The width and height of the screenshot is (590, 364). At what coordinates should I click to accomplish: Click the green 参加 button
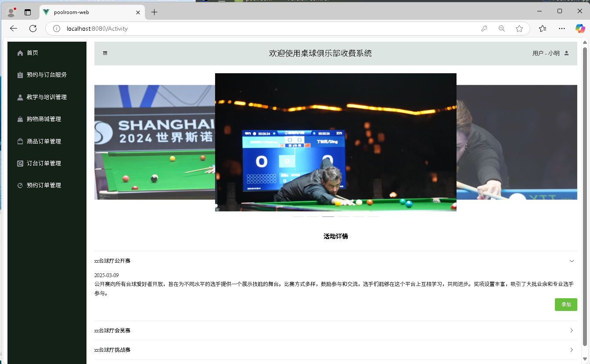coord(566,304)
